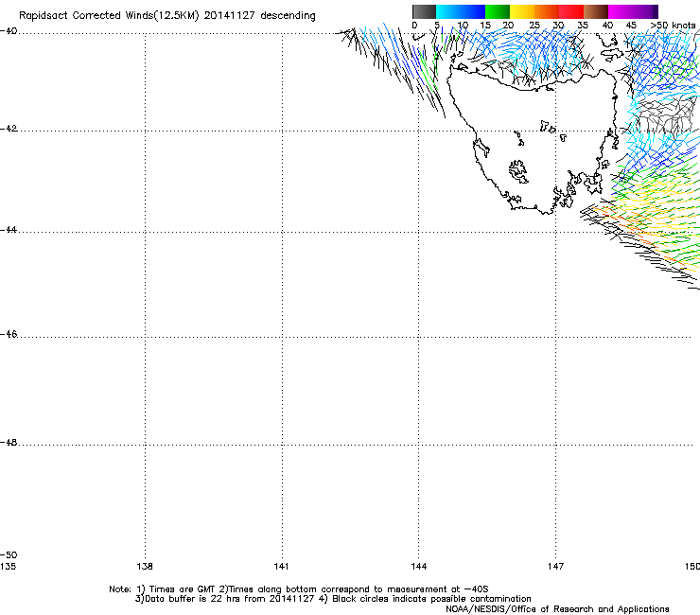Click the gray 0-5 knots color swatch
This screenshot has width=700, height=615.
424,11
